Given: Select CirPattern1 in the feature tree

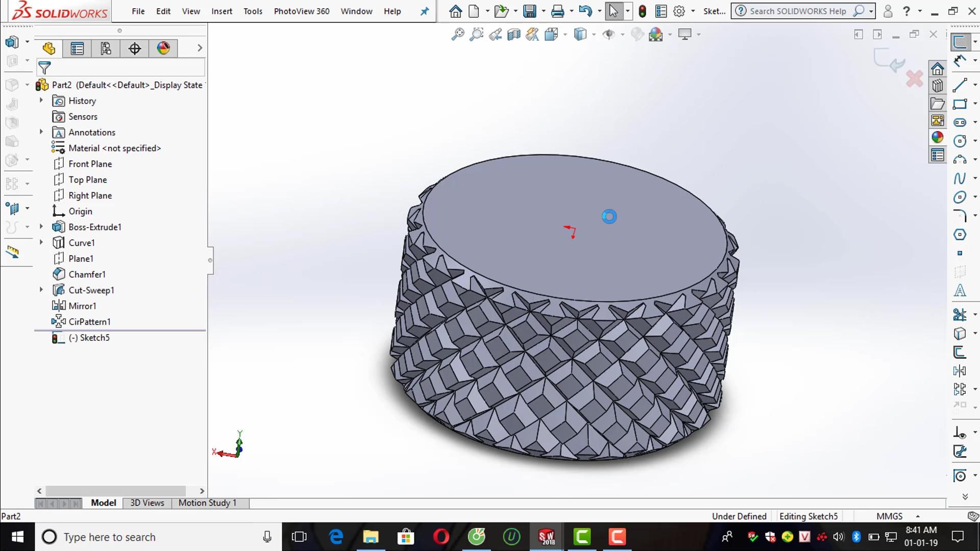Looking at the screenshot, I should (x=89, y=322).
